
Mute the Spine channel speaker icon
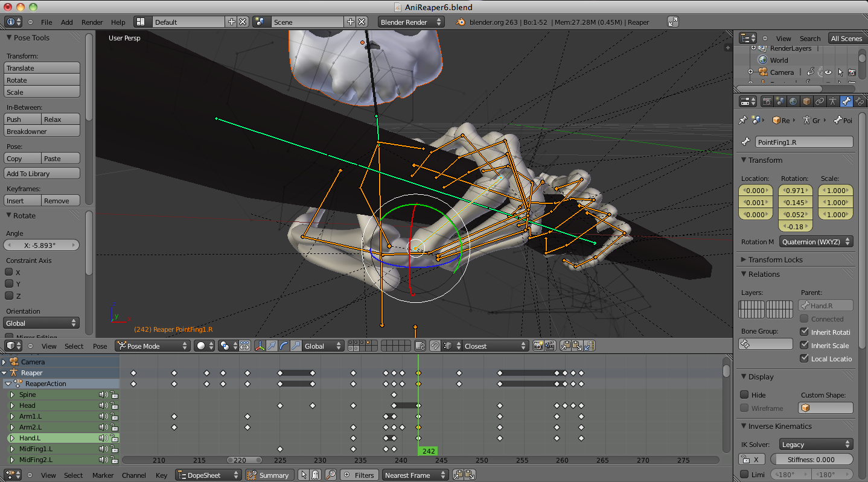pyautogui.click(x=103, y=395)
